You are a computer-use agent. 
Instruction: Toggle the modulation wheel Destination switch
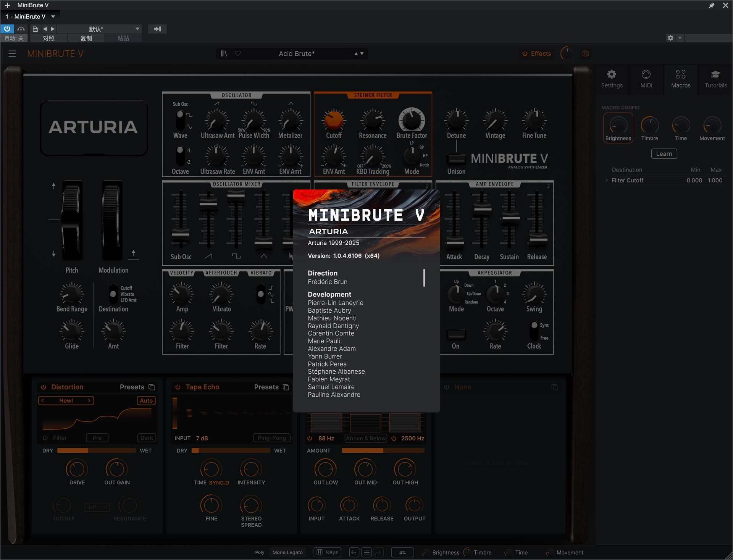point(113,294)
